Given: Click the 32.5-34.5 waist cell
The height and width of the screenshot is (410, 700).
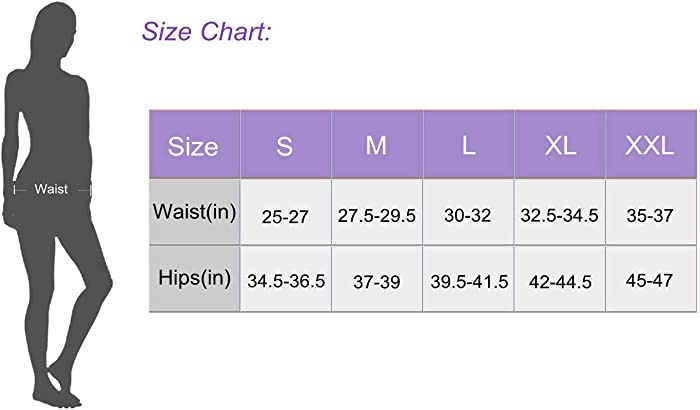Looking at the screenshot, I should tap(560, 212).
